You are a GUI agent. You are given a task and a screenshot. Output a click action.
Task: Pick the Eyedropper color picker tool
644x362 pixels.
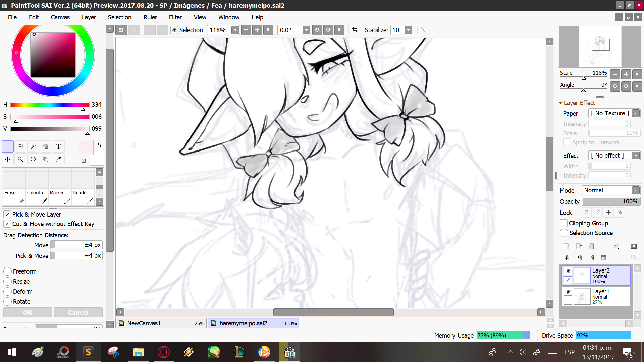click(x=58, y=159)
